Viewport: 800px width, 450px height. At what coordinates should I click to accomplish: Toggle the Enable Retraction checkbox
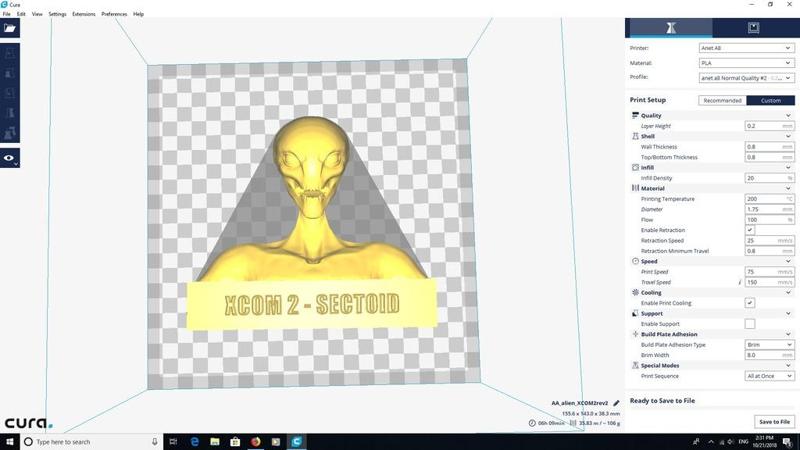[x=749, y=230]
